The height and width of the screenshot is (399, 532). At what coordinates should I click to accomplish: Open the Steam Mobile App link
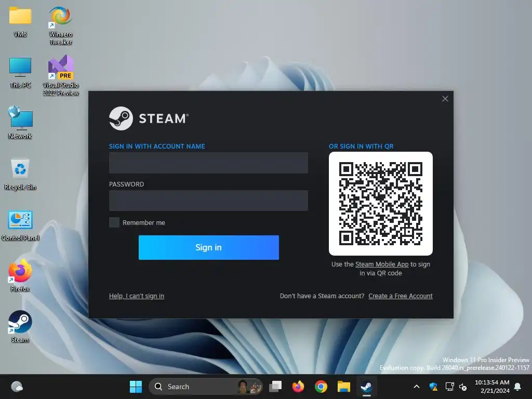(x=382, y=264)
